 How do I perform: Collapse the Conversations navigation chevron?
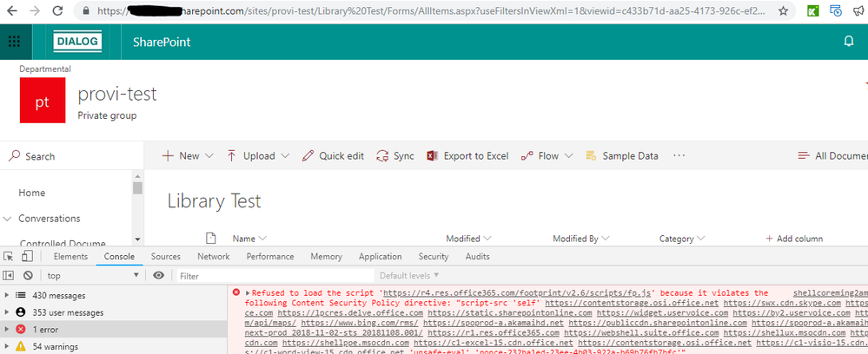point(7,219)
